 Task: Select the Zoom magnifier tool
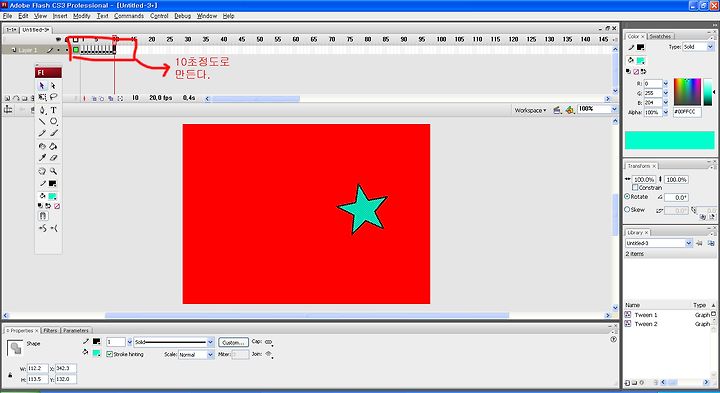[53, 171]
